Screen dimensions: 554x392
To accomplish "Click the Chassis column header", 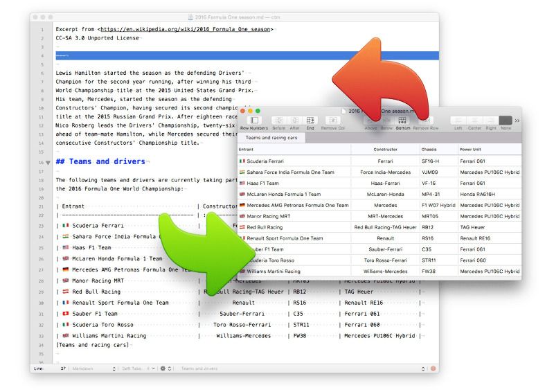I will (439, 150).
